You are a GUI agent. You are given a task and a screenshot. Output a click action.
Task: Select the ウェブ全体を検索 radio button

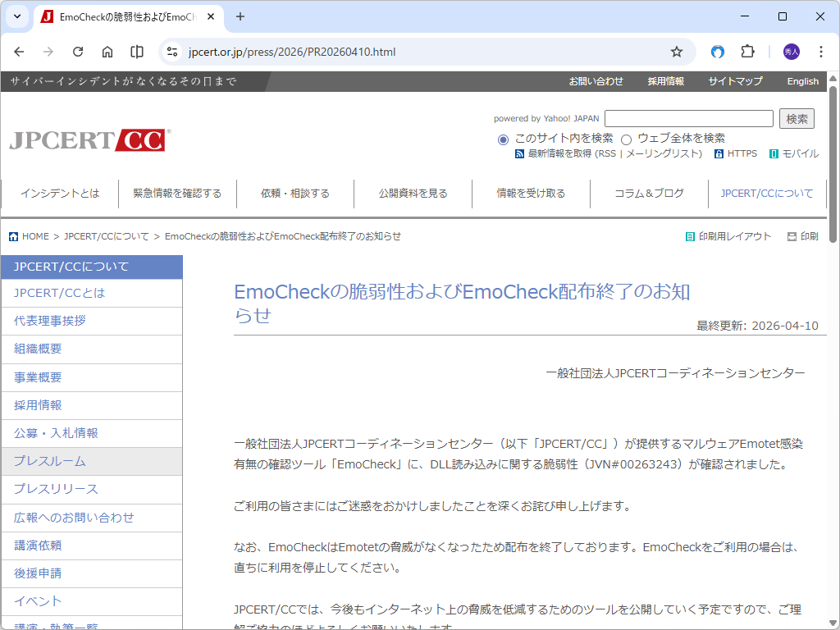click(626, 139)
